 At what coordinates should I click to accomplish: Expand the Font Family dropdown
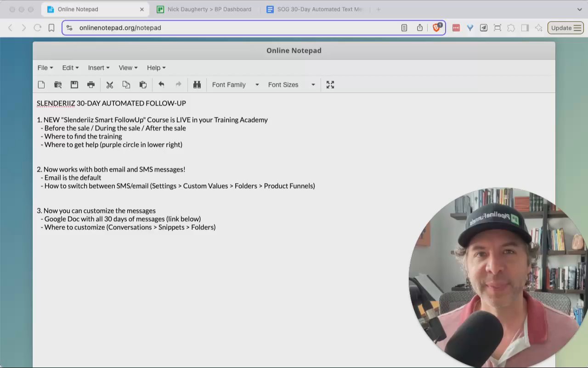click(235, 85)
